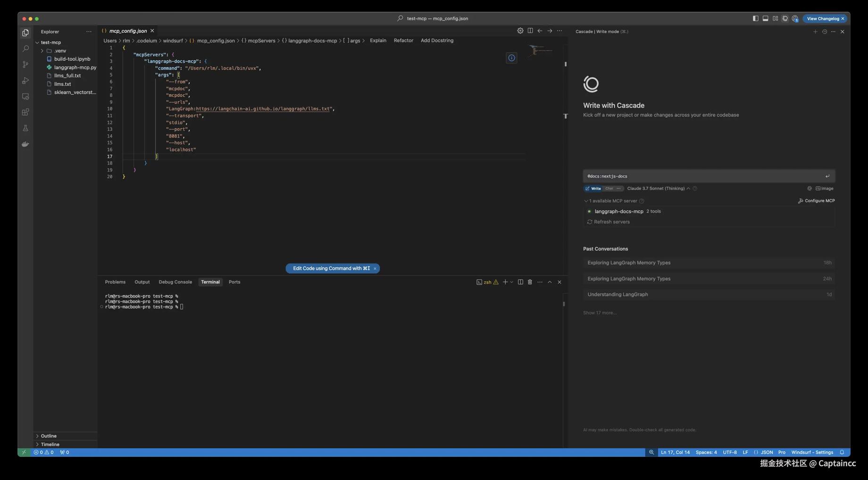
Task: Toggle the primary sidebar layout icon
Action: 755,18
